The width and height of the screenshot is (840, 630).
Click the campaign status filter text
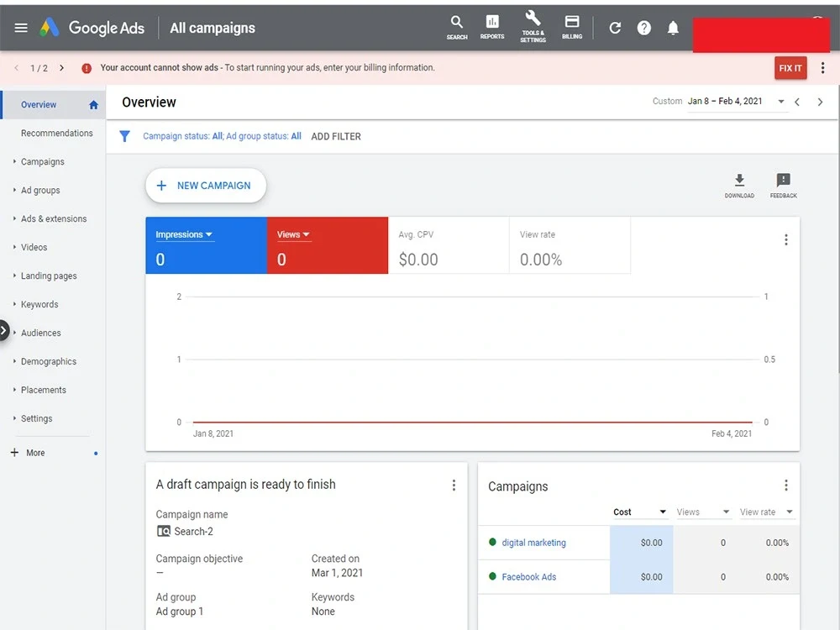point(222,136)
